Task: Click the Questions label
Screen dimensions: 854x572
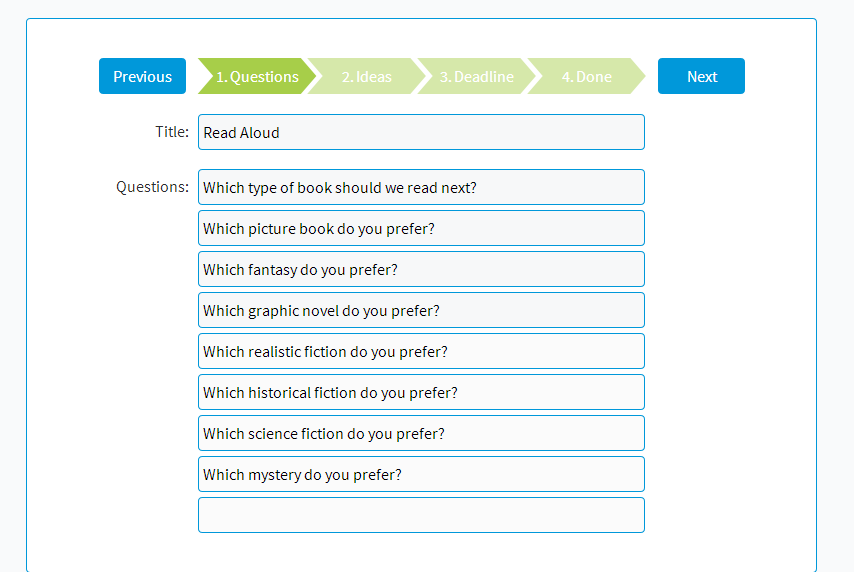Action: [152, 186]
